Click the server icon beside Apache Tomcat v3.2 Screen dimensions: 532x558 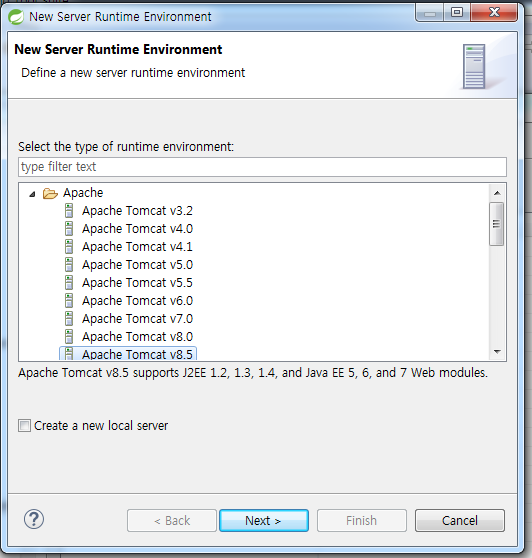pos(69,211)
